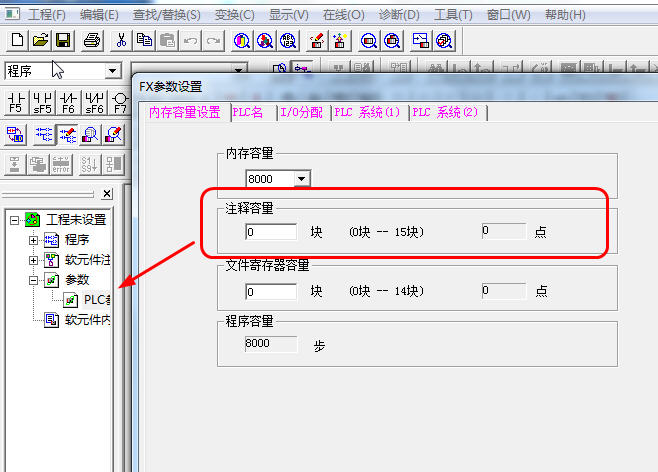This screenshot has width=658, height=472.
Task: Save project using the floppy disk icon
Action: (62, 40)
